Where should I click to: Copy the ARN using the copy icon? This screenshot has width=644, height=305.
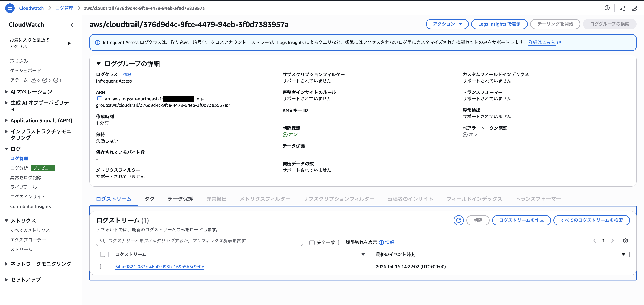click(x=99, y=99)
